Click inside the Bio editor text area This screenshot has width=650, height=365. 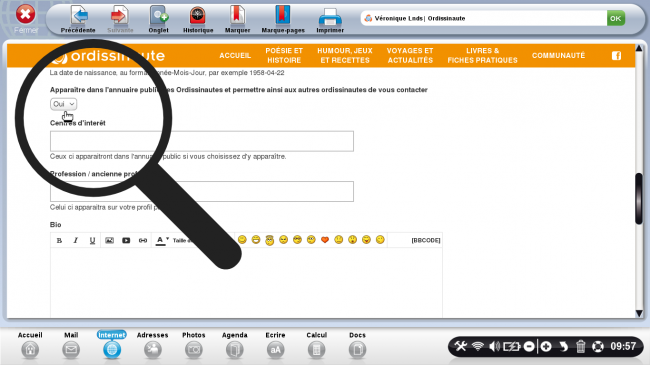pos(246,283)
